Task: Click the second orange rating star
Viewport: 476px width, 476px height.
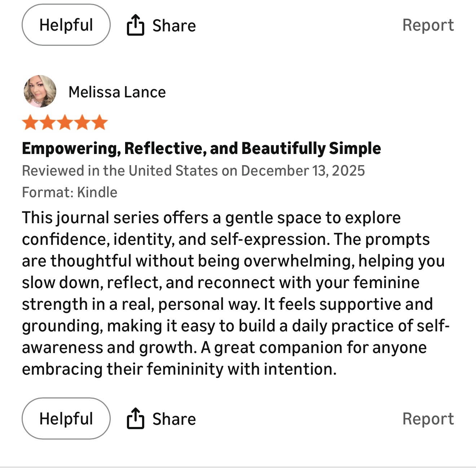Action: (48, 123)
